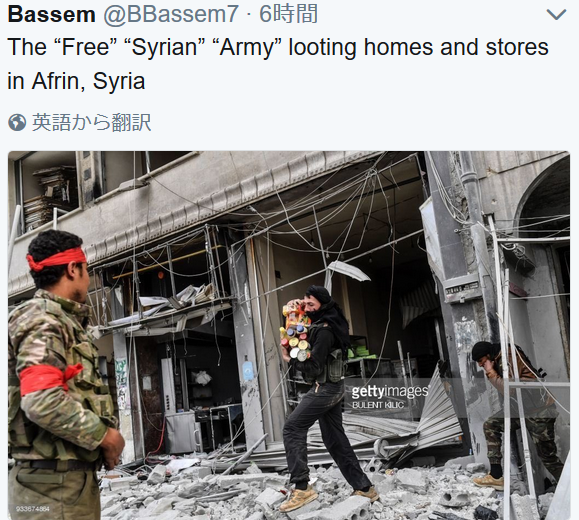Open the attached Afrin photo
This screenshot has width=579, height=520.
point(289,335)
